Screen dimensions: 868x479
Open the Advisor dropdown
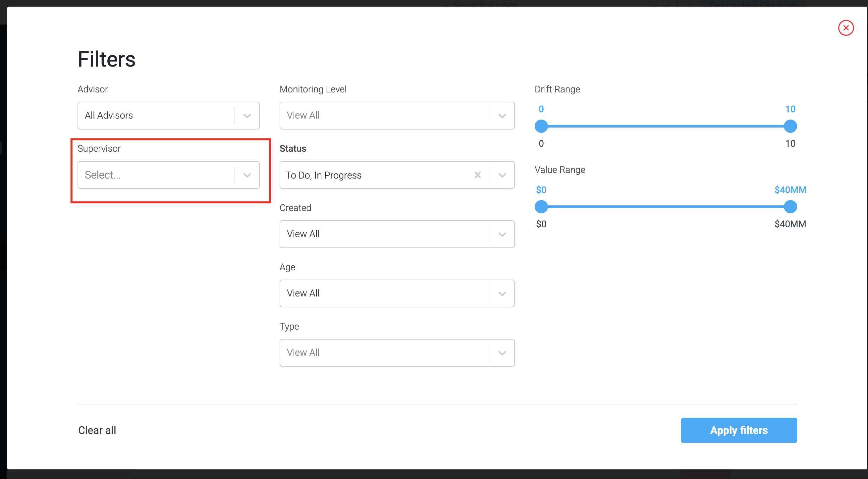pos(169,116)
